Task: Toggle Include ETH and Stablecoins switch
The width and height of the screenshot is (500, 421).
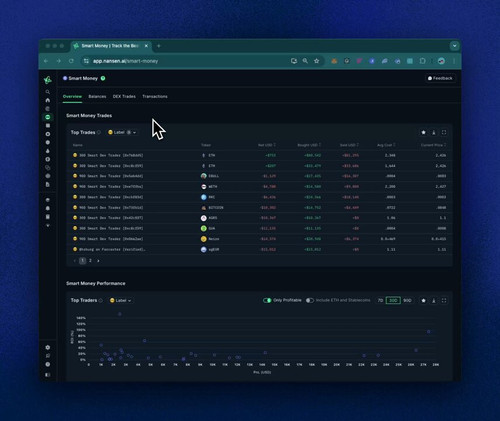Action: (x=310, y=300)
